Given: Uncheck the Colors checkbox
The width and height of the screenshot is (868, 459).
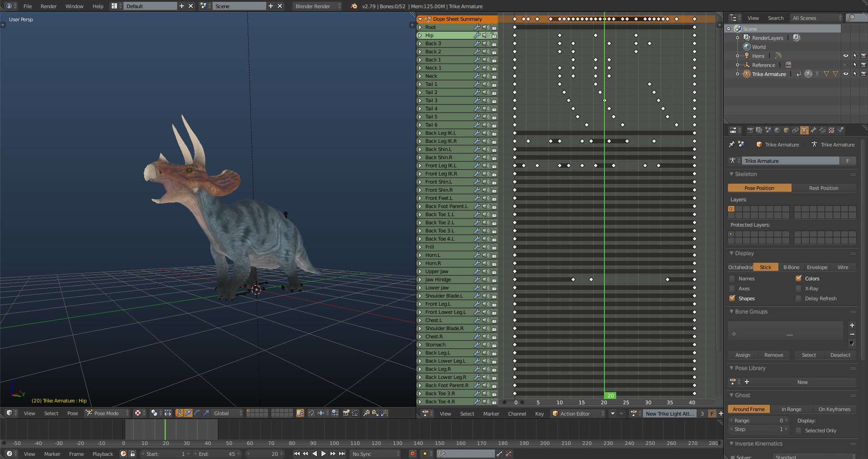Looking at the screenshot, I should [x=798, y=279].
